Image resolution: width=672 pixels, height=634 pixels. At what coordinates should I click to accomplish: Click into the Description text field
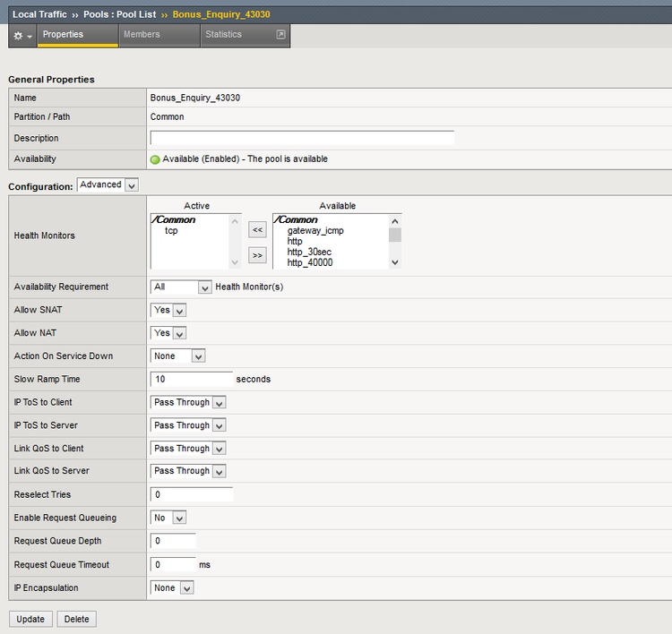(x=302, y=138)
